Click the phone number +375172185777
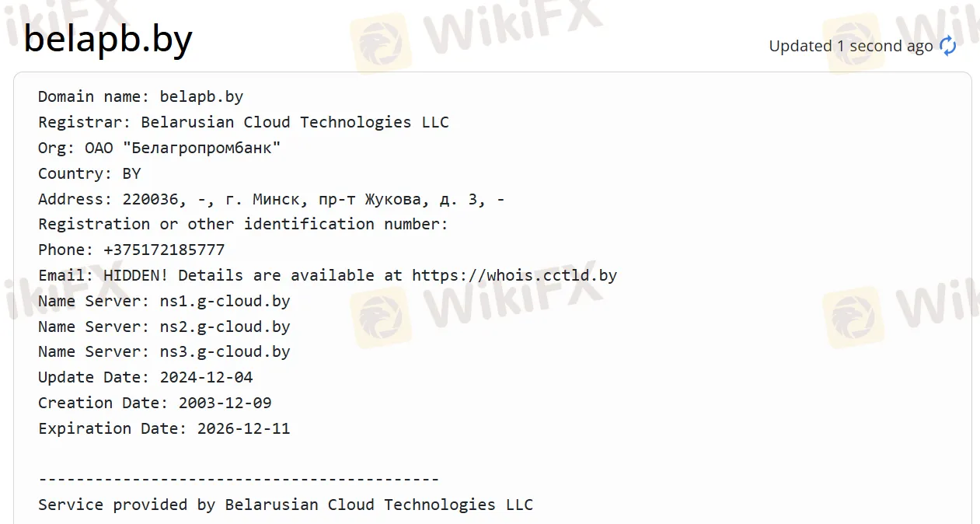Image resolution: width=980 pixels, height=524 pixels. click(x=164, y=250)
